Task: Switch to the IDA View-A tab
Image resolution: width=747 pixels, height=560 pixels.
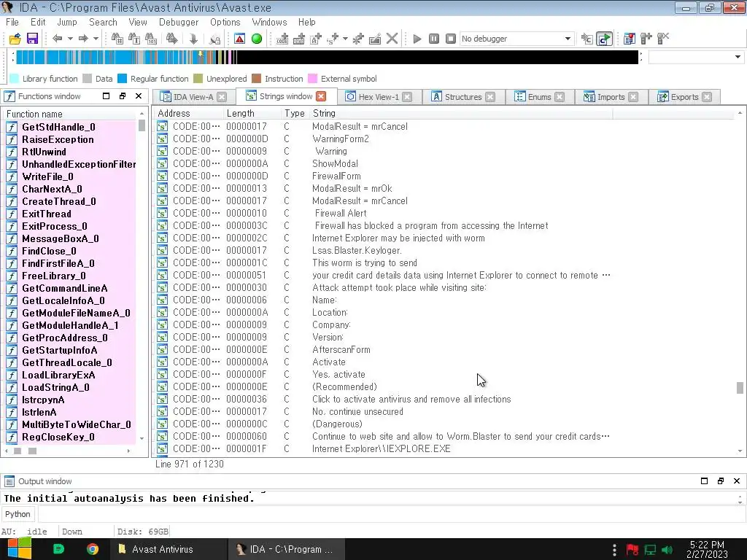Action: click(193, 97)
